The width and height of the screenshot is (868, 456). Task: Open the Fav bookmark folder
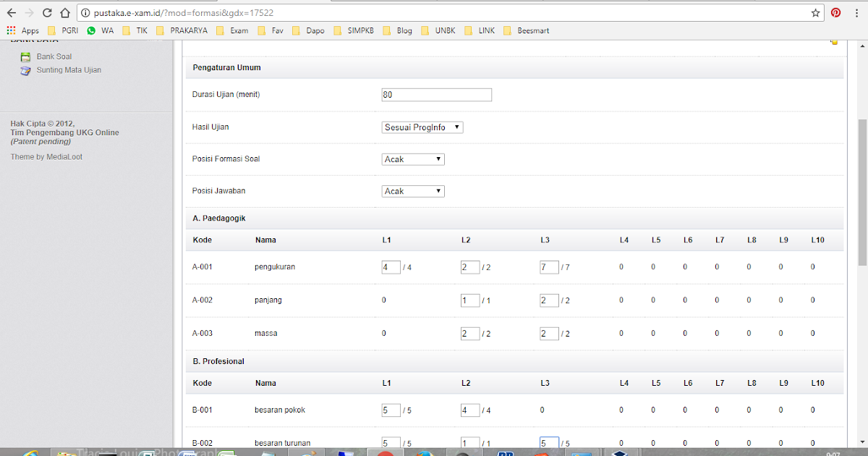pyautogui.click(x=272, y=30)
